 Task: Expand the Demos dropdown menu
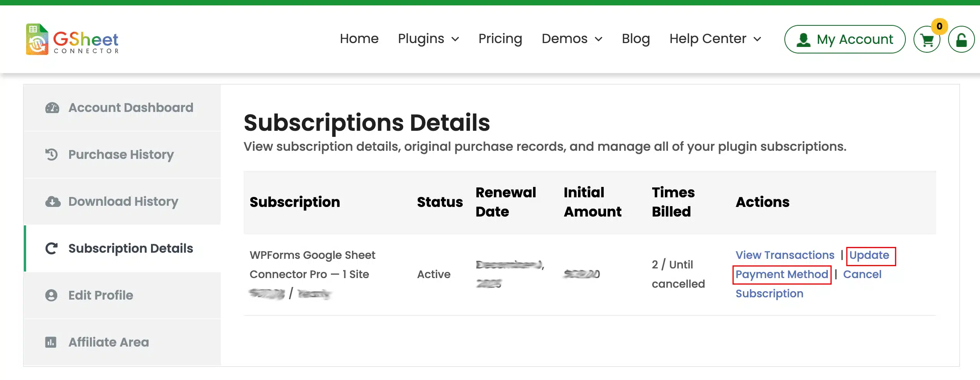pos(571,39)
